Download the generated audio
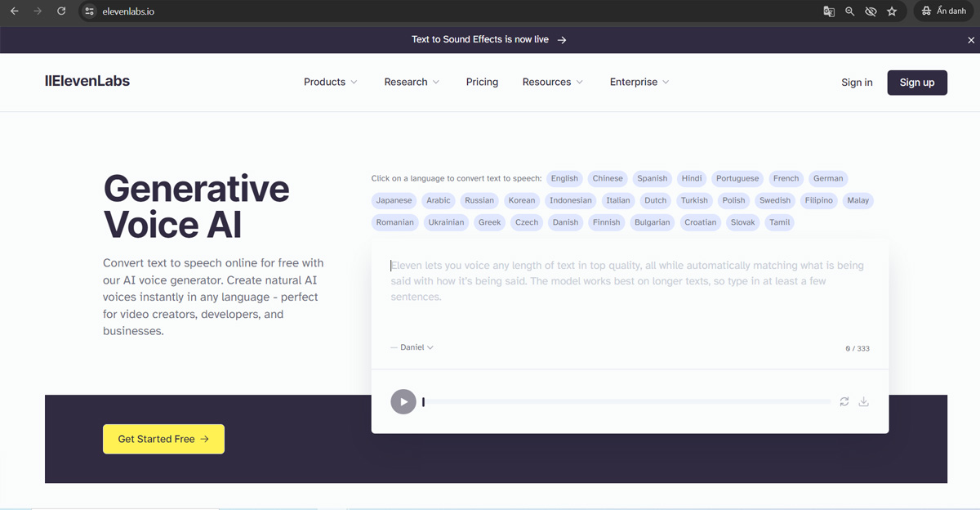 pos(863,401)
